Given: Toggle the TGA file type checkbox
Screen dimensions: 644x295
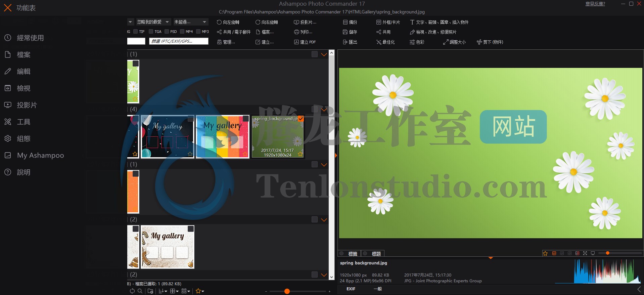Looking at the screenshot, I should point(151,32).
